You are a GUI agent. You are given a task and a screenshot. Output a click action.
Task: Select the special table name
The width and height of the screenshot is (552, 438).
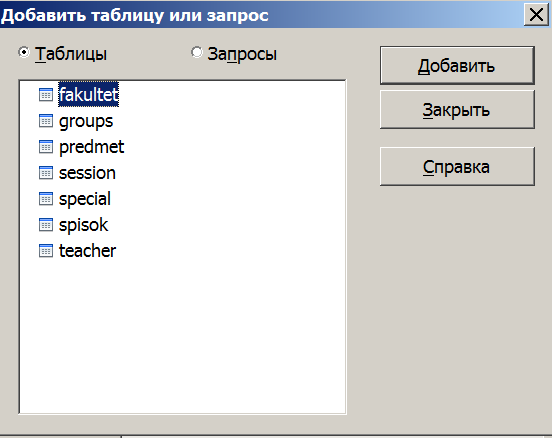pos(85,199)
